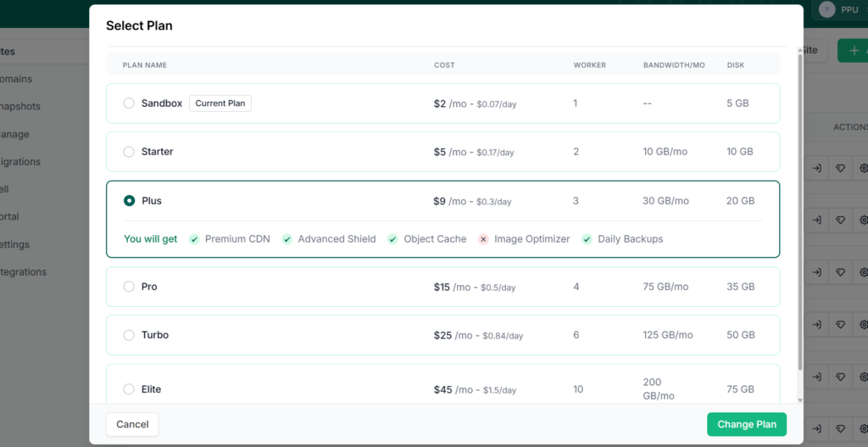Select the Starter plan radio button

129,152
